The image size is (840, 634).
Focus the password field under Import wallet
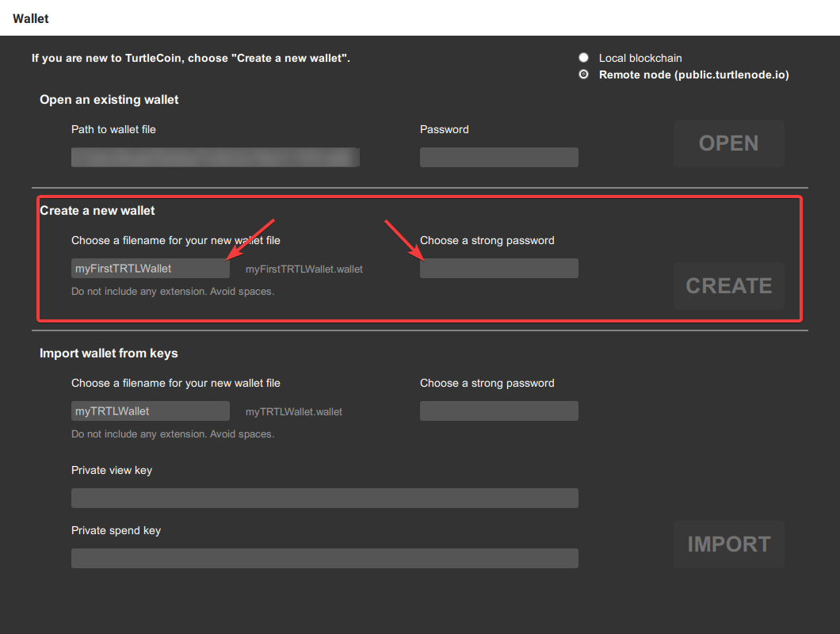click(x=498, y=411)
